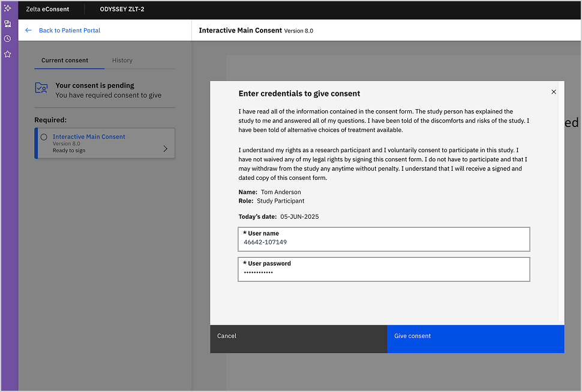
Task: Click the Interactive Main Consent title link
Action: coord(89,137)
